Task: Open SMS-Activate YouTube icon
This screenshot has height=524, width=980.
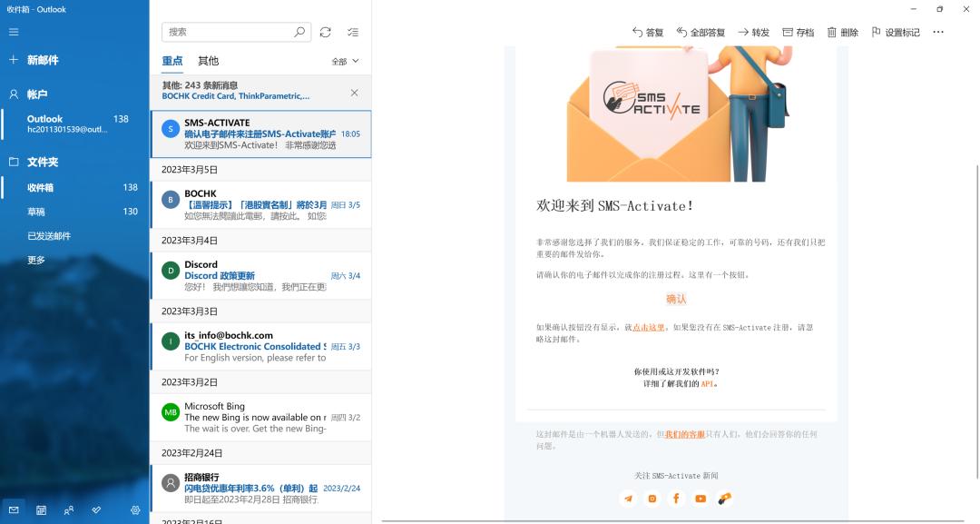Action: click(x=700, y=499)
